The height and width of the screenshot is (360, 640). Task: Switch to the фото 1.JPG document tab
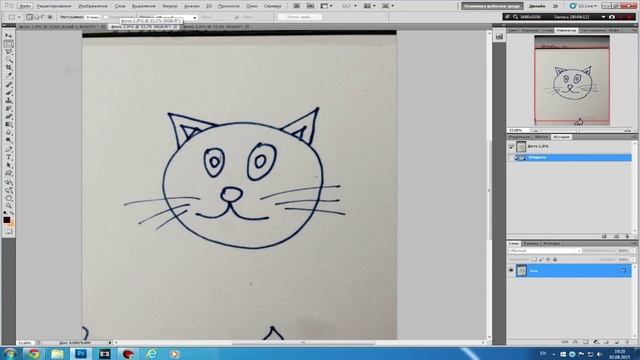tap(60, 27)
